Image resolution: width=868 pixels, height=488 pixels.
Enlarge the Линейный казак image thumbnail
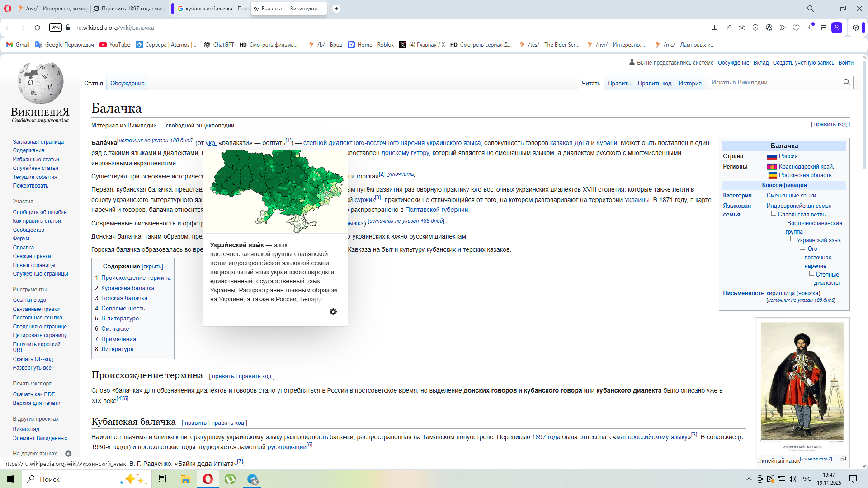coord(843,459)
